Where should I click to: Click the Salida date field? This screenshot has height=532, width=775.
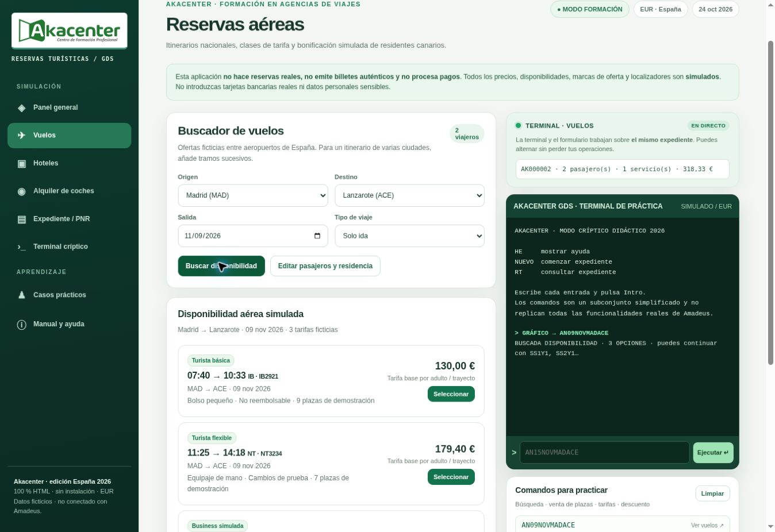tap(253, 236)
